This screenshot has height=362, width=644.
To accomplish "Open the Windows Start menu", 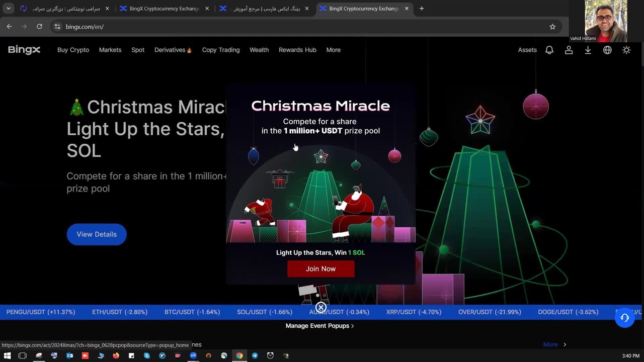I will (x=7, y=355).
